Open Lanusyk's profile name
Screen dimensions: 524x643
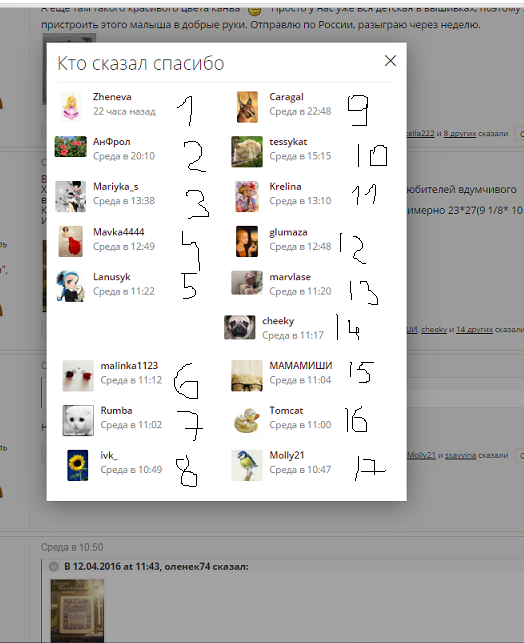[112, 277]
